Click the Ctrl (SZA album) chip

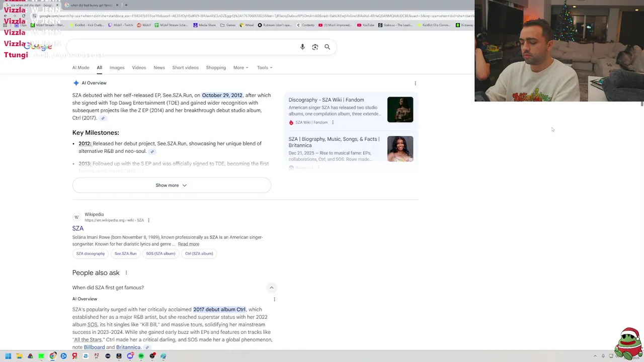[199, 254]
